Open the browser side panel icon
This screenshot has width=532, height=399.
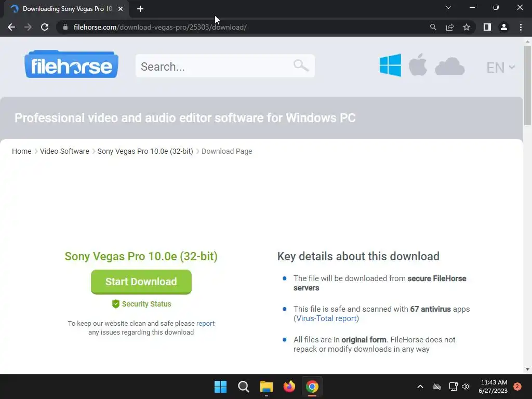(487, 27)
